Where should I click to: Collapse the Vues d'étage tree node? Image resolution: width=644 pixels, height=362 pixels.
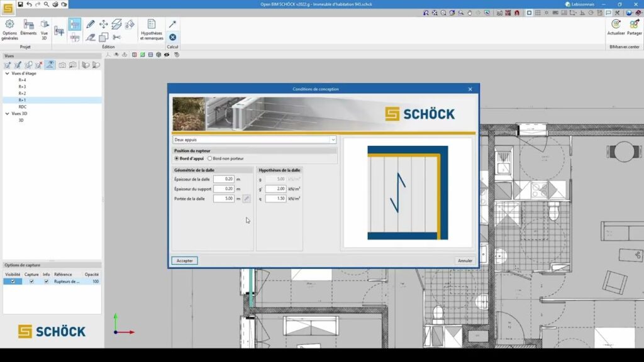tap(8, 74)
